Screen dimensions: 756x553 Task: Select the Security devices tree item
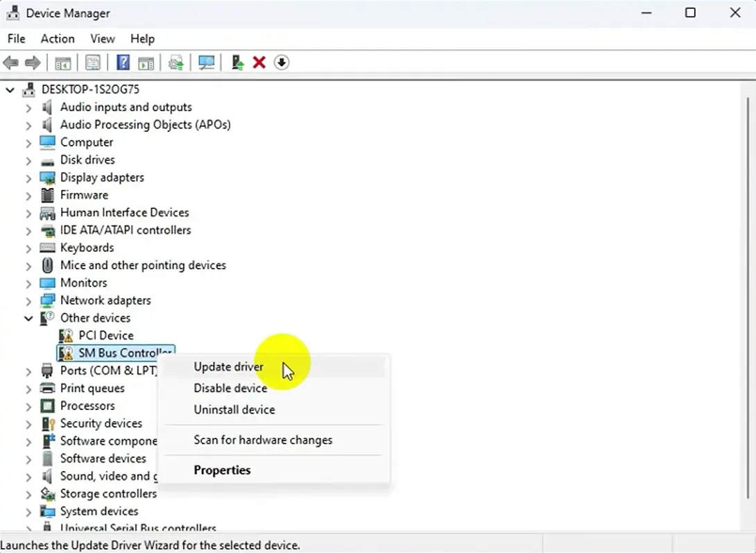pyautogui.click(x=101, y=423)
